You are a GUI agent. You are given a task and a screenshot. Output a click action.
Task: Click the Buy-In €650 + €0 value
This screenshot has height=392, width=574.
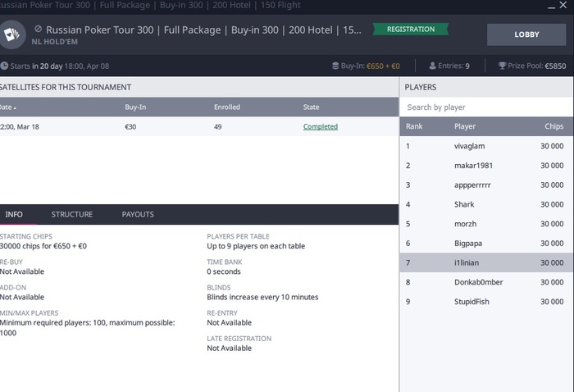383,66
